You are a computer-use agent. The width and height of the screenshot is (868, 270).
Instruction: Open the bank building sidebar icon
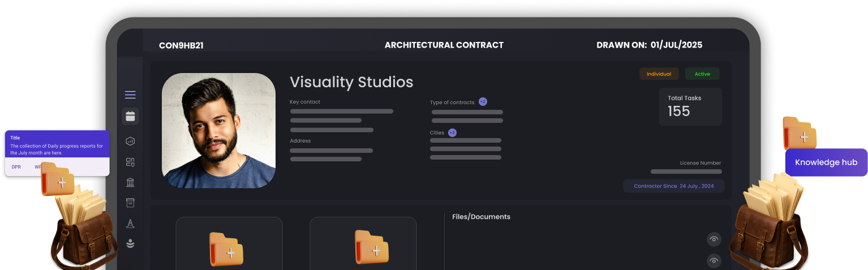pyautogui.click(x=130, y=182)
